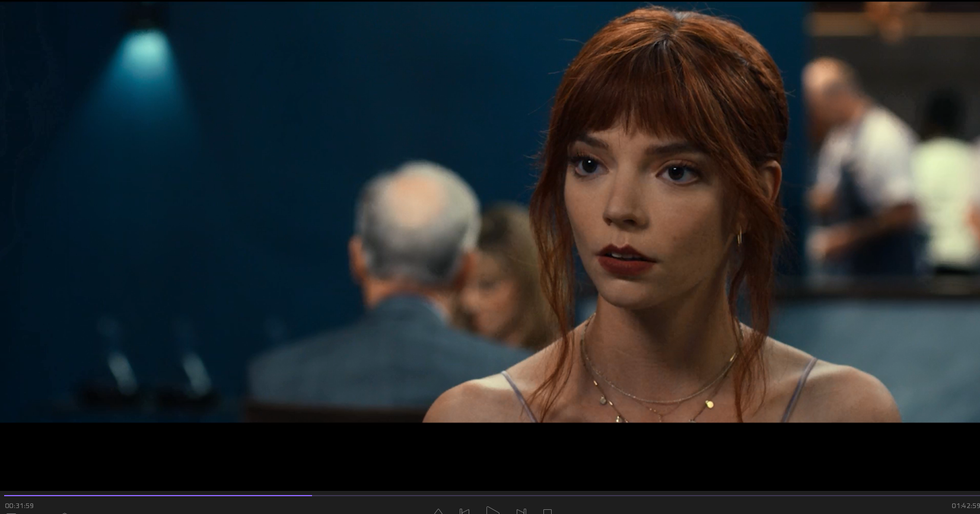Skip to the next track
This screenshot has width=980, height=514.
(521, 511)
